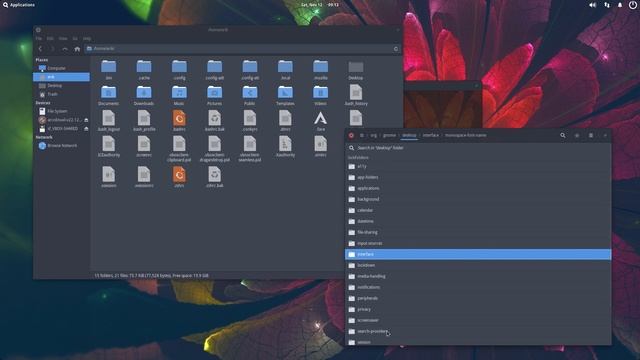The width and height of the screenshot is (640, 360).
Task: Go up to the parent folder
Action: tap(65, 49)
